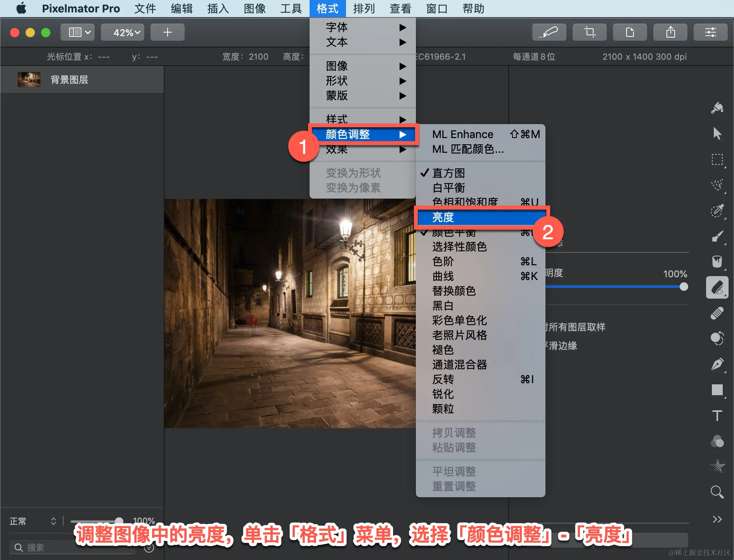Expand the 颜色调整 submenu
The image size is (734, 560).
point(363,134)
